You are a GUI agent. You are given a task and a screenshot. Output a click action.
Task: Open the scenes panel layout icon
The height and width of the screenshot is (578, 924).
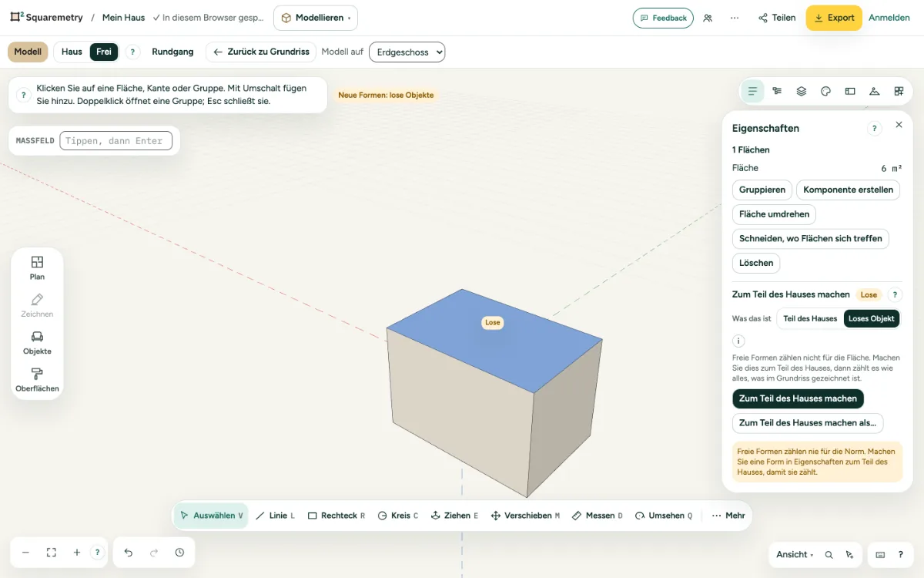[x=850, y=91]
